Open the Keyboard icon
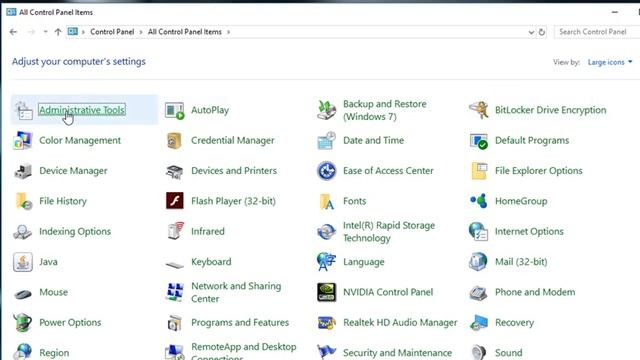The width and height of the screenshot is (640, 360). pyautogui.click(x=175, y=264)
